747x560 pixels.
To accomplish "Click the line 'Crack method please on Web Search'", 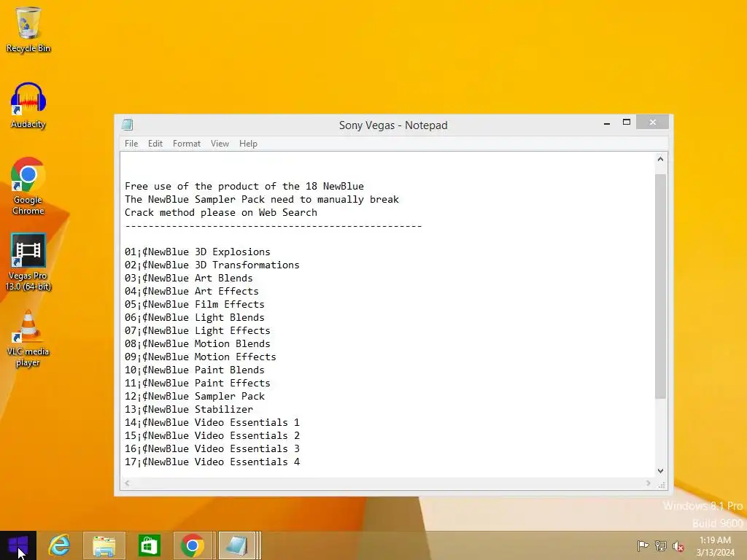I will pyautogui.click(x=220, y=212).
